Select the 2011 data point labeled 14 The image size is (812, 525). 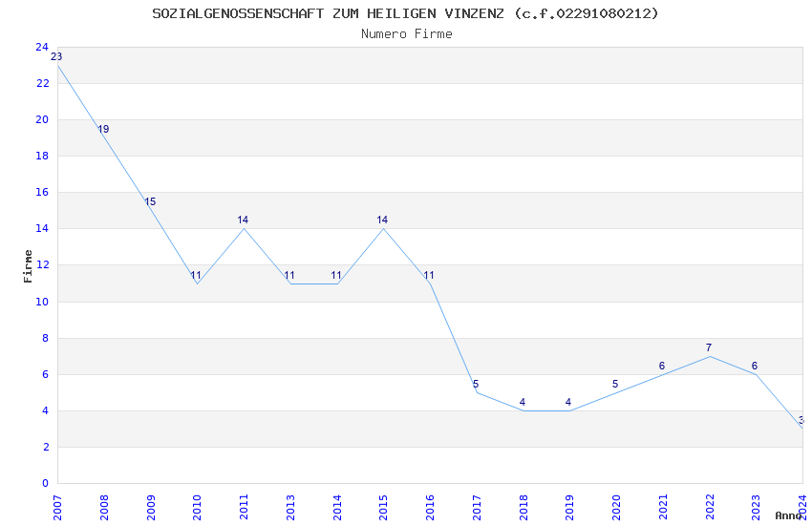coord(243,220)
